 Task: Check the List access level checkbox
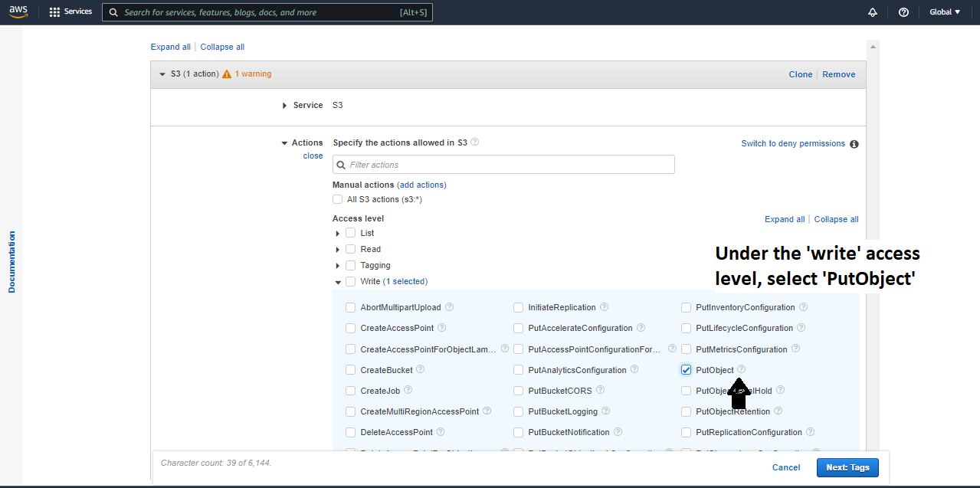point(350,233)
